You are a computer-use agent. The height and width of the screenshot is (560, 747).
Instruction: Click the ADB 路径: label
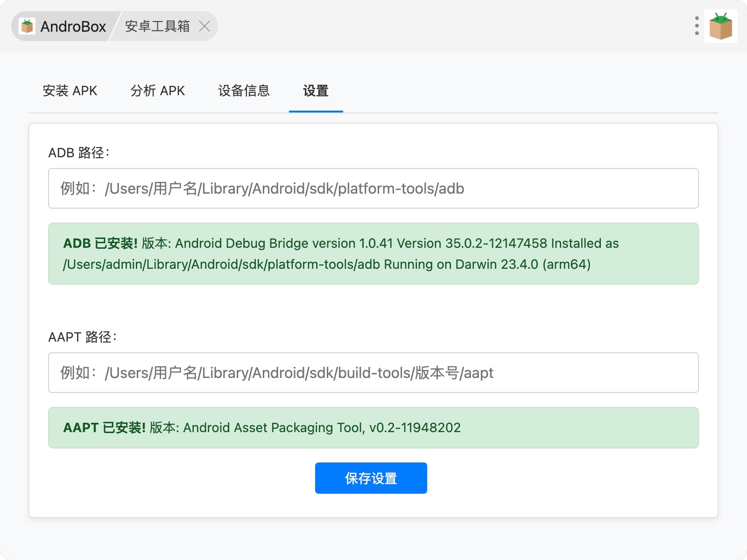[79, 153]
